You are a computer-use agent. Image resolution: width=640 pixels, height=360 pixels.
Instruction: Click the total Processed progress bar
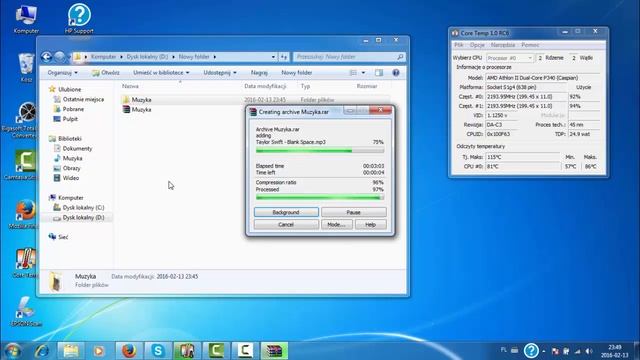tap(320, 198)
